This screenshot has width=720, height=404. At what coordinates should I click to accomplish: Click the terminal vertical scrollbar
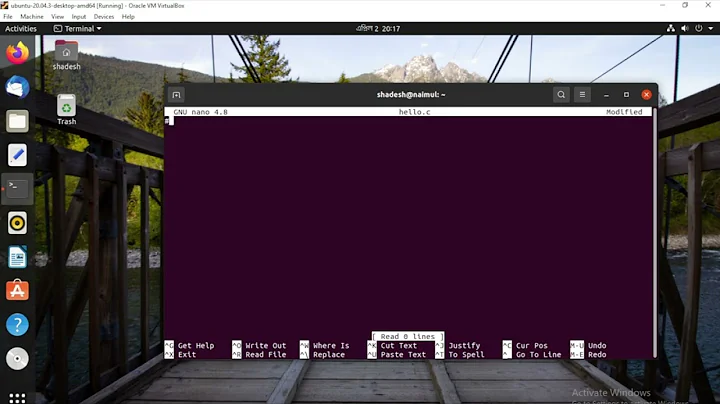[654, 232]
